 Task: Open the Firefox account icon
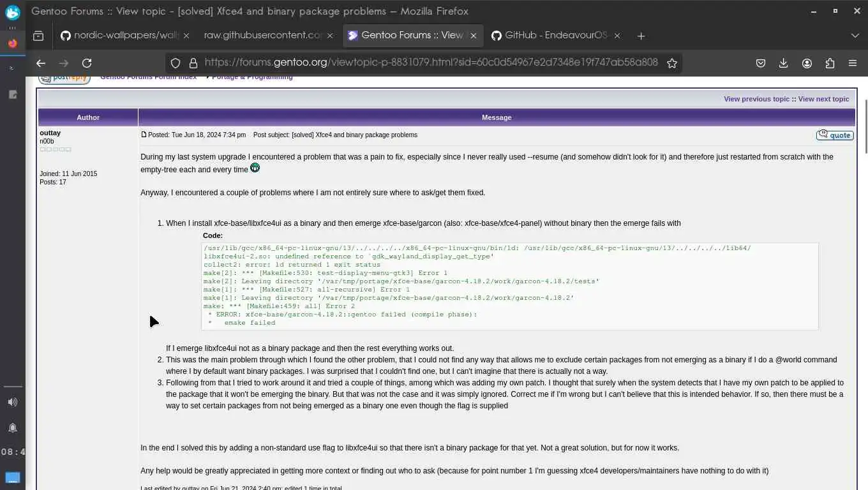[x=807, y=63]
